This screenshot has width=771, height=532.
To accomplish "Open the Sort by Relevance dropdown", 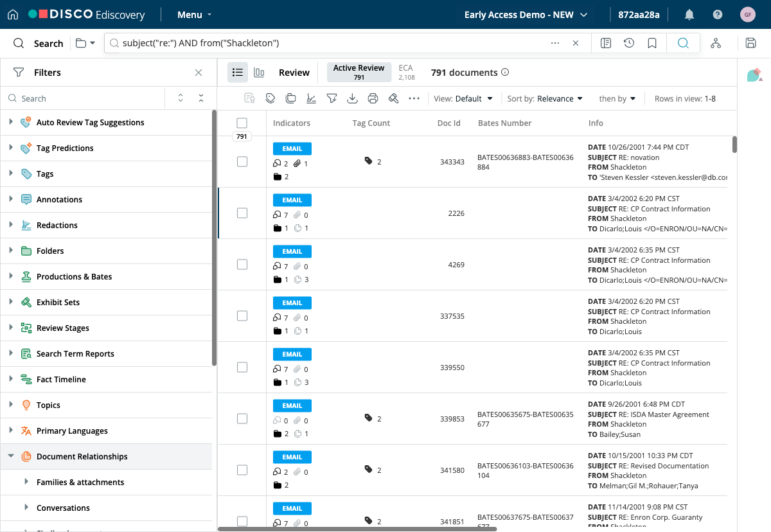I will click(545, 98).
